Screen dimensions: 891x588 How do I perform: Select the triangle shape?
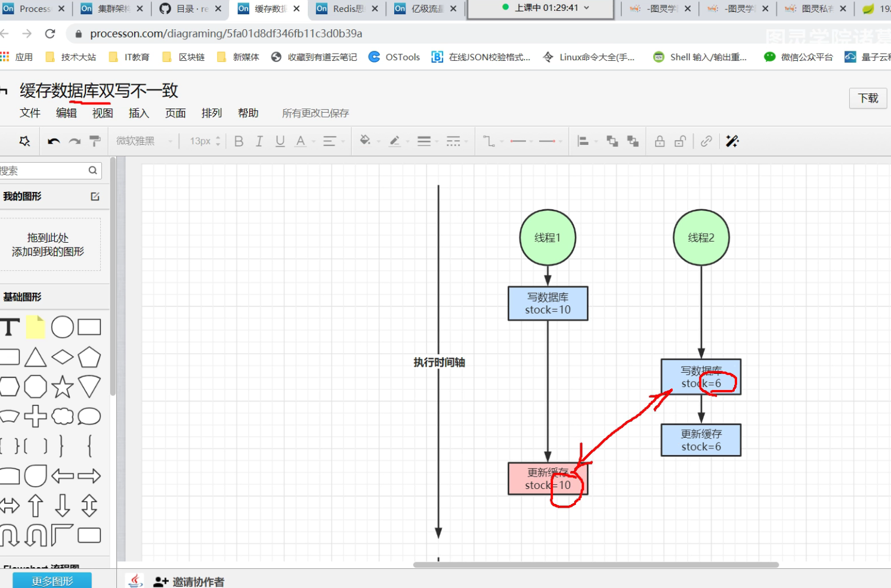pyautogui.click(x=35, y=357)
